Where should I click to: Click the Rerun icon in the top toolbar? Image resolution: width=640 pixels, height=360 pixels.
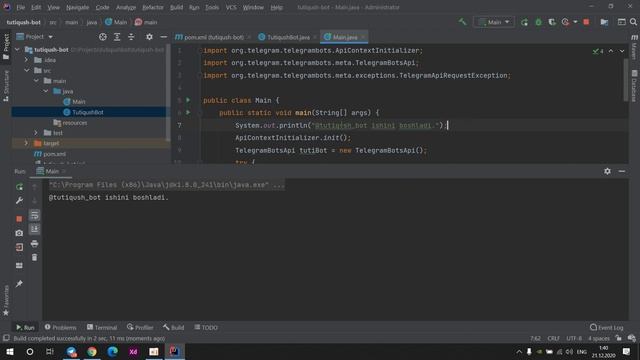[x=524, y=22]
